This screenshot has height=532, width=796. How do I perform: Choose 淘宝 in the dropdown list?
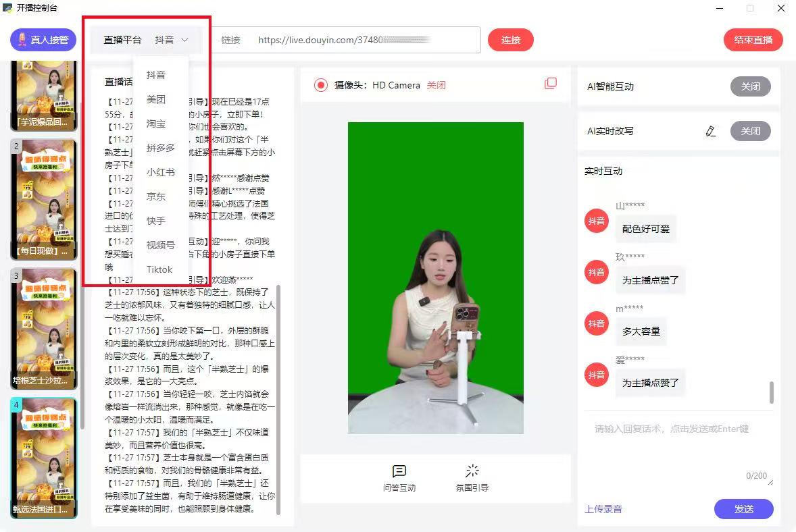pyautogui.click(x=156, y=124)
